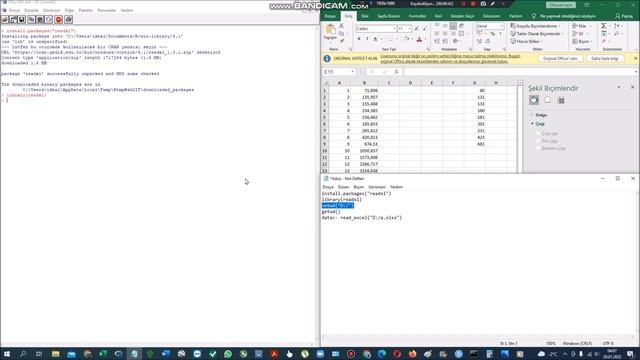This screenshot has width=640, height=360.
Task: Open the Name Box E15 dropdown arrow
Action: coord(352,72)
